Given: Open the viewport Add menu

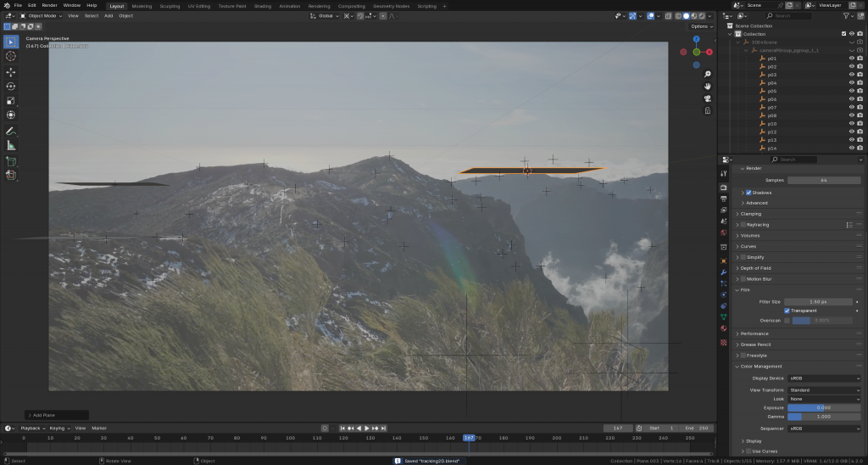Looking at the screenshot, I should pyautogui.click(x=108, y=16).
